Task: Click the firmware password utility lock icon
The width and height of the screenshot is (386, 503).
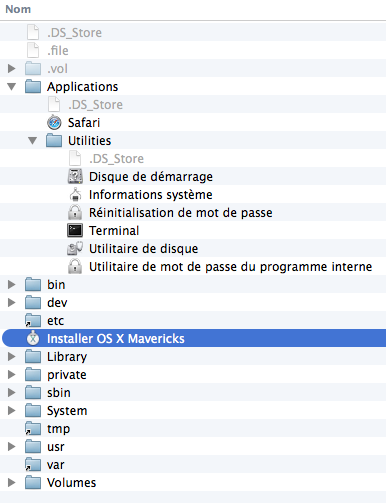Action: click(x=75, y=267)
